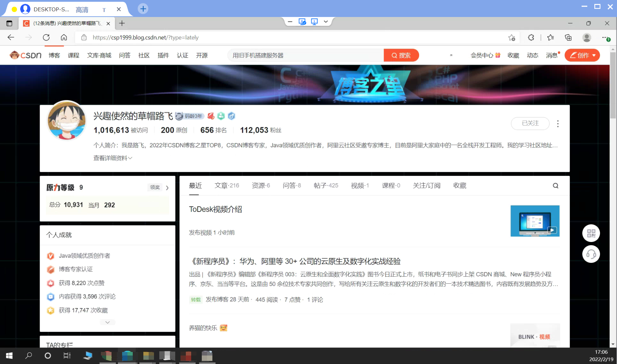
Task: Open the 收藏 header link
Action: (x=513, y=55)
